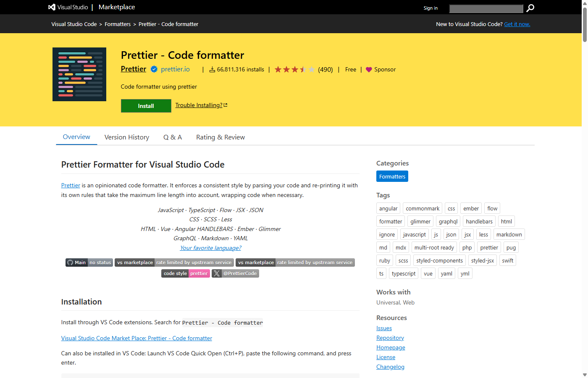The height and width of the screenshot is (378, 588).
Task: Open the X @PrettierCode badge
Action: tap(235, 273)
